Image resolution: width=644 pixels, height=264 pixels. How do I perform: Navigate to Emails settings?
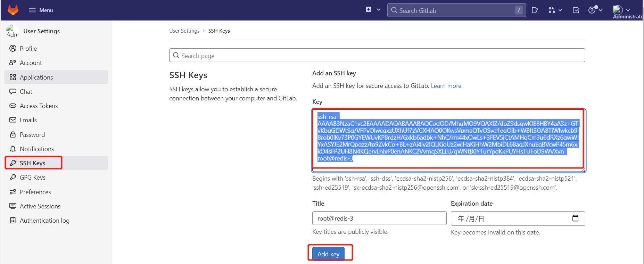pyautogui.click(x=56, y=120)
